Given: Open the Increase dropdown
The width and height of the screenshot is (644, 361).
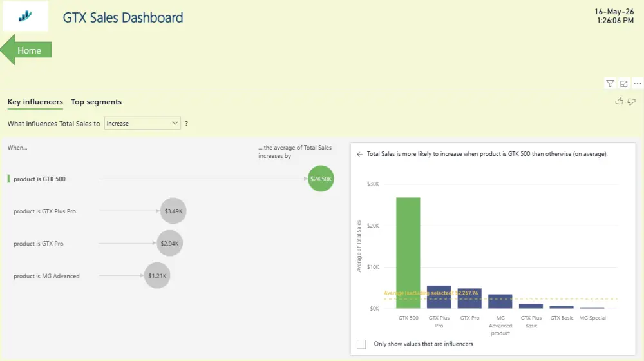Looking at the screenshot, I should [x=142, y=123].
